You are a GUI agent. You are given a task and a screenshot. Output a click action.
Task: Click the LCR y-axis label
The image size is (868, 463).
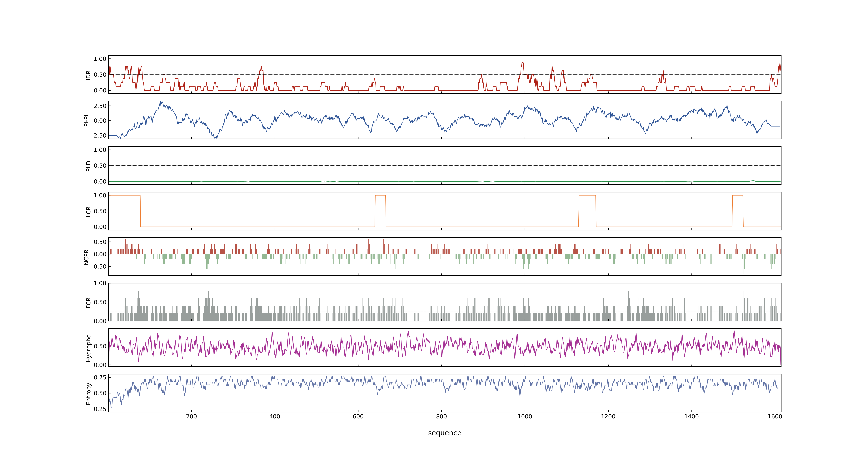point(88,211)
